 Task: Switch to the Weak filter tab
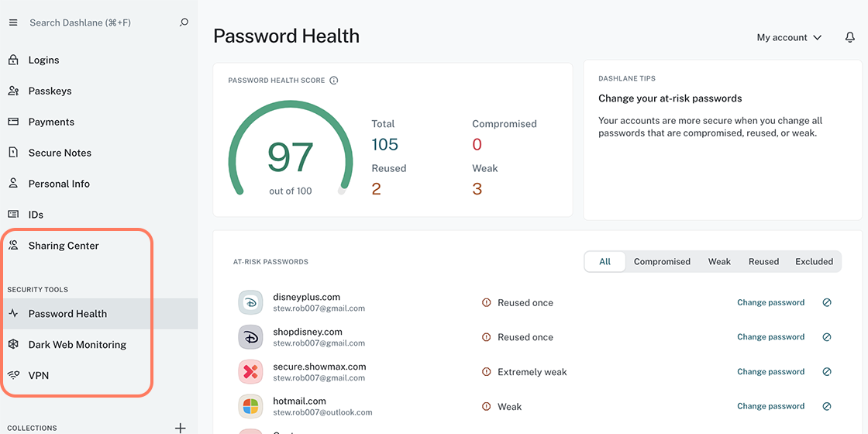pyautogui.click(x=719, y=261)
